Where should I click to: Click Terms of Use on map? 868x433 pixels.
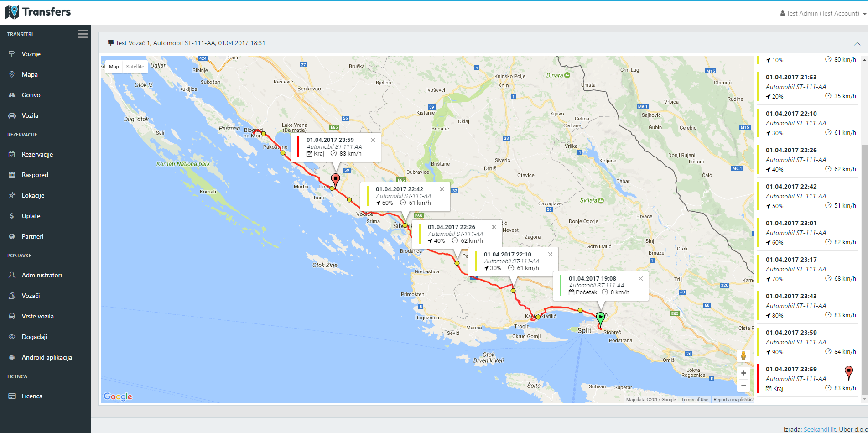point(695,400)
